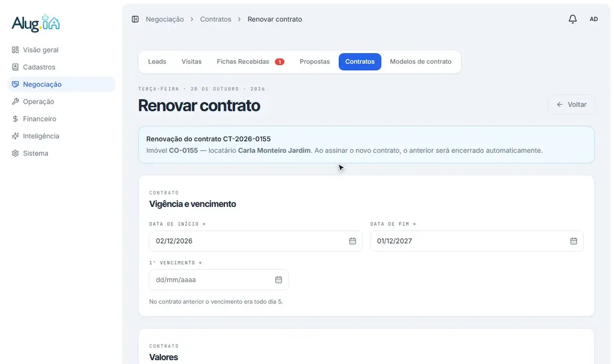Click the previous due day hint text
Image resolution: width=614 pixels, height=364 pixels.
(x=216, y=302)
